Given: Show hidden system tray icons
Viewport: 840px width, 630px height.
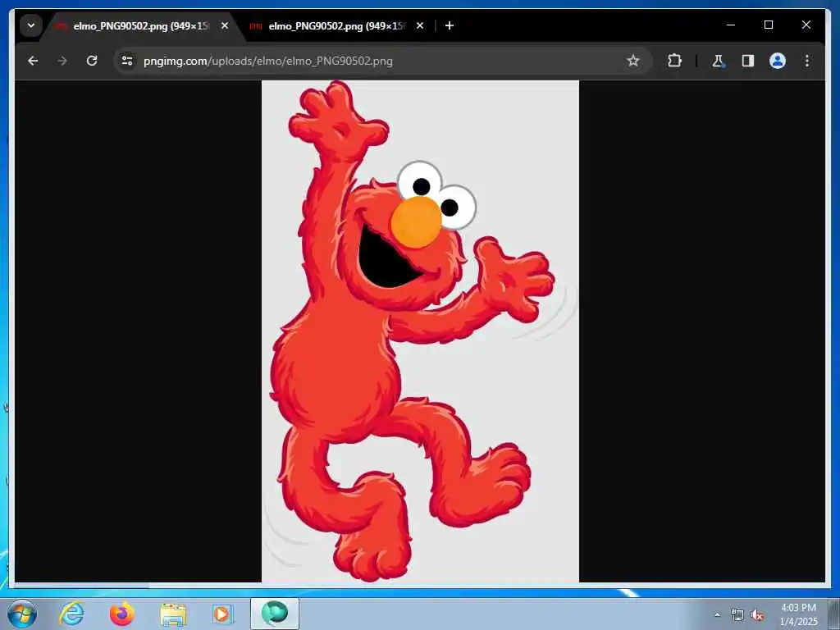Looking at the screenshot, I should coord(718,614).
